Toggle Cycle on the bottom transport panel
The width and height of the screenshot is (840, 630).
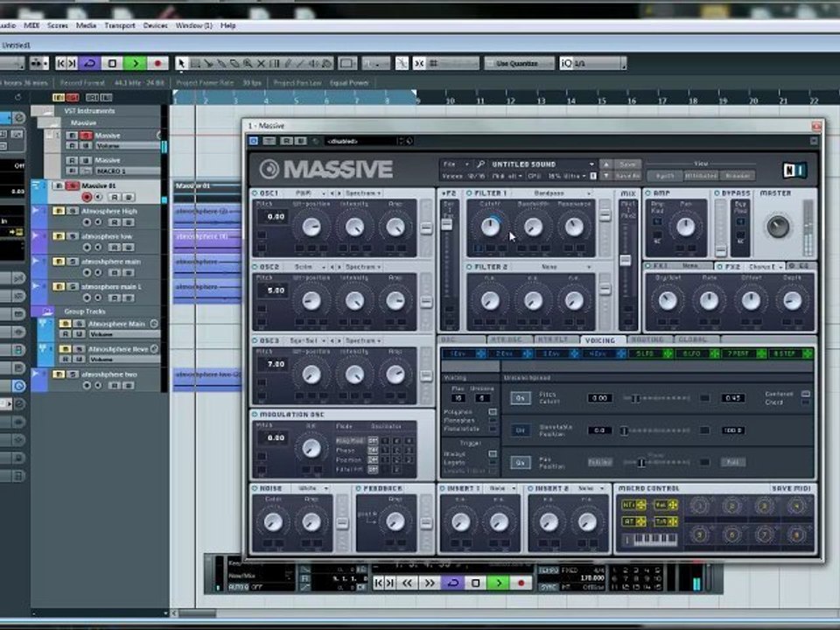point(452,583)
